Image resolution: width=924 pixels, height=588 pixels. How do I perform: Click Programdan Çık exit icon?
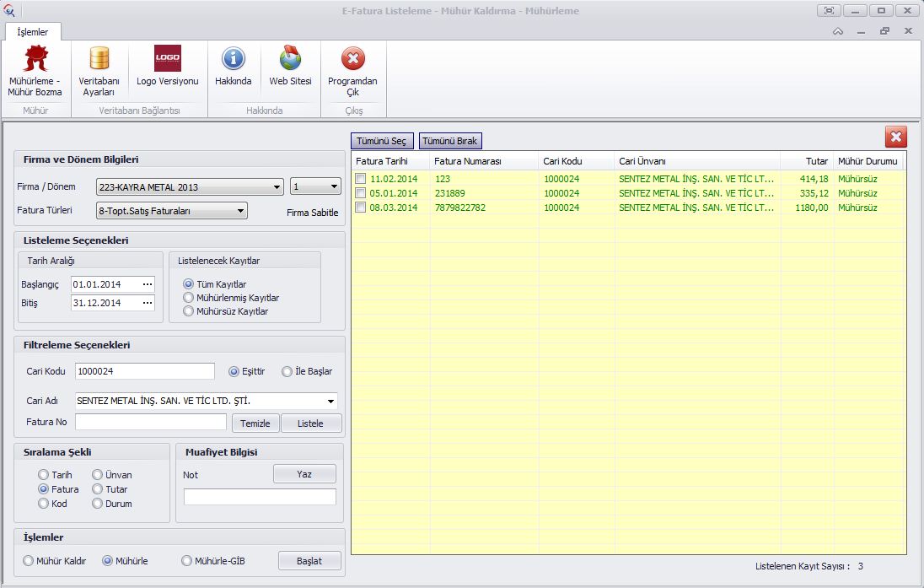[x=352, y=59]
